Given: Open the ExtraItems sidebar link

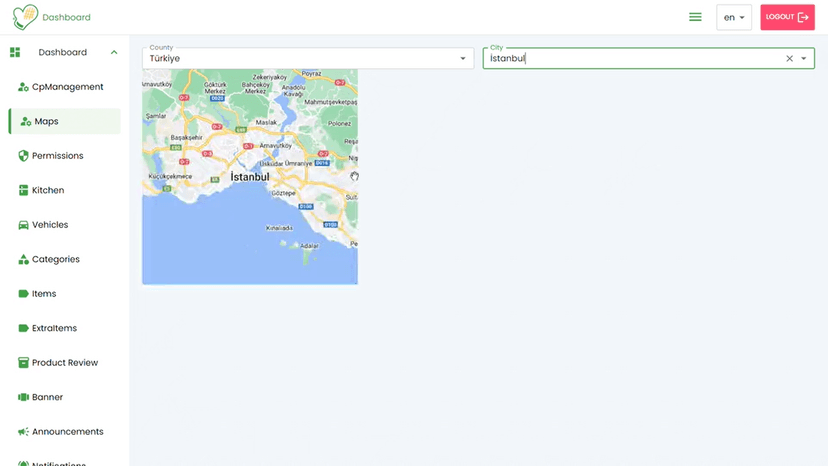Looking at the screenshot, I should pyautogui.click(x=54, y=328).
